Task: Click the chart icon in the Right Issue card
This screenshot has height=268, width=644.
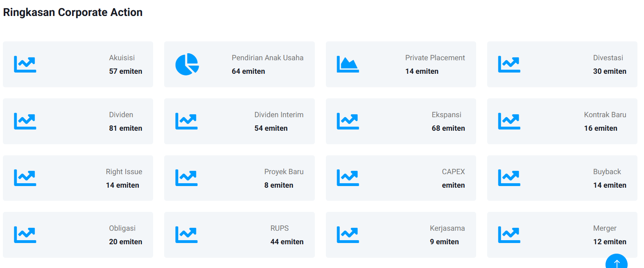Action: point(25,178)
